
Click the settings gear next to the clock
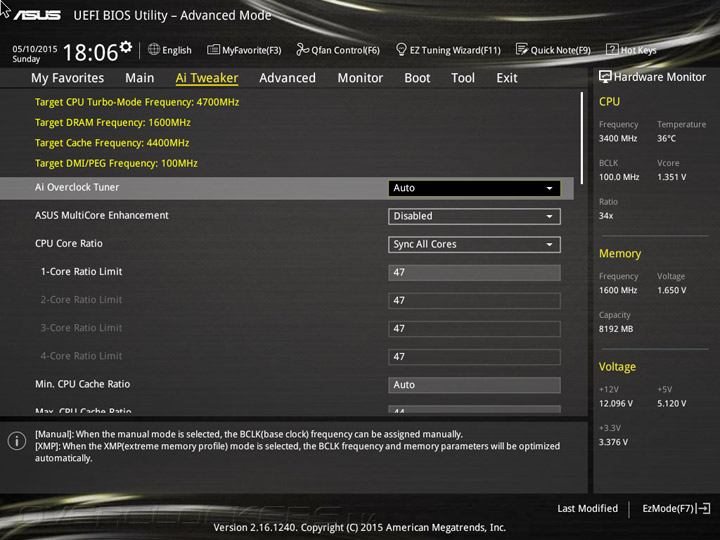[126, 46]
